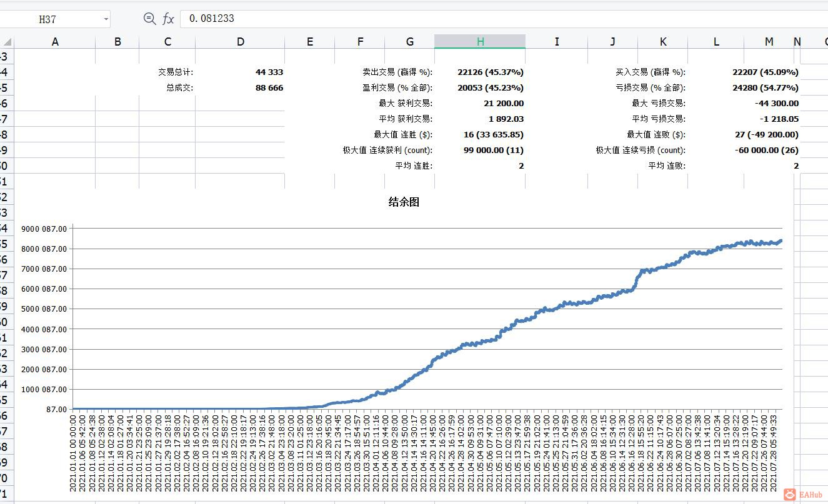
Task: Click the 平均 连败 label cell
Action: [x=667, y=166]
